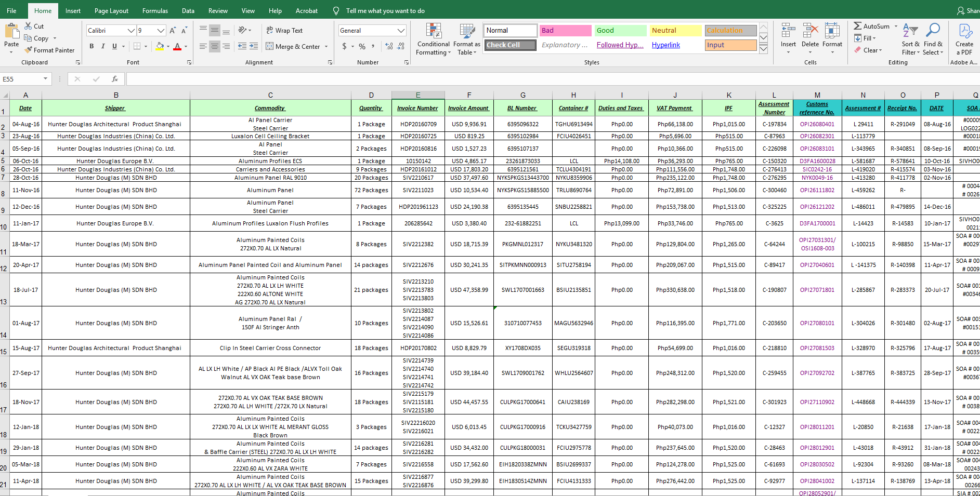Click the Insert Function fx icon
This screenshot has width=980, height=496.
pyautogui.click(x=115, y=79)
